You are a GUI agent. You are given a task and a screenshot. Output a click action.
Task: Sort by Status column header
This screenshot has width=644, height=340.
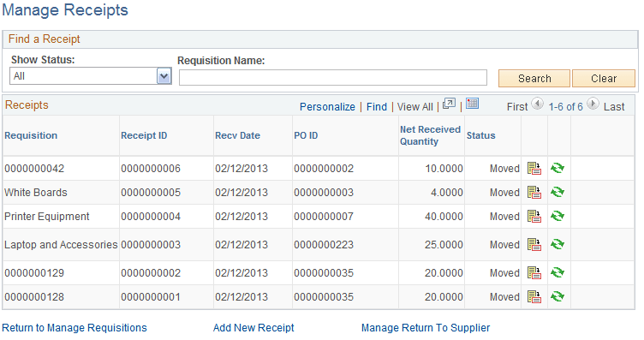[x=481, y=135]
